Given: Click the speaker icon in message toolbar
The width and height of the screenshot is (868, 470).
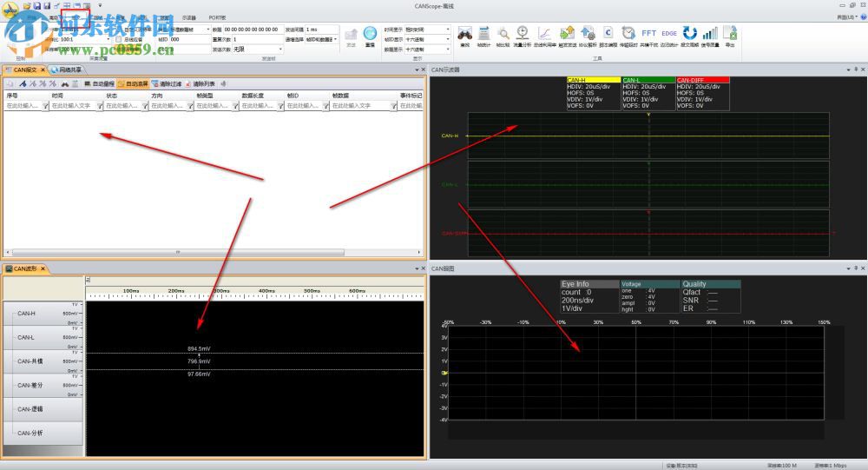Looking at the screenshot, I should 224,83.
